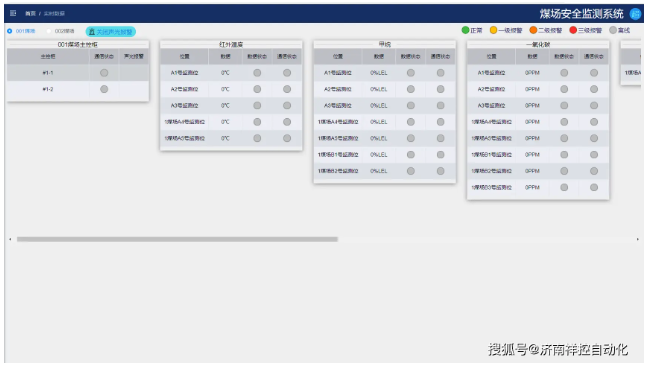
Task: Click 实时数据 breadcrumb item
Action: (x=54, y=14)
